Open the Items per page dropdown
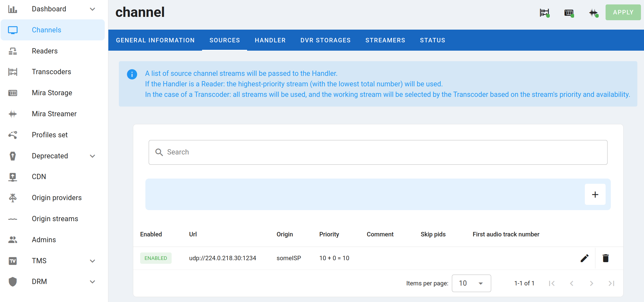This screenshot has height=302, width=644. pyautogui.click(x=471, y=283)
